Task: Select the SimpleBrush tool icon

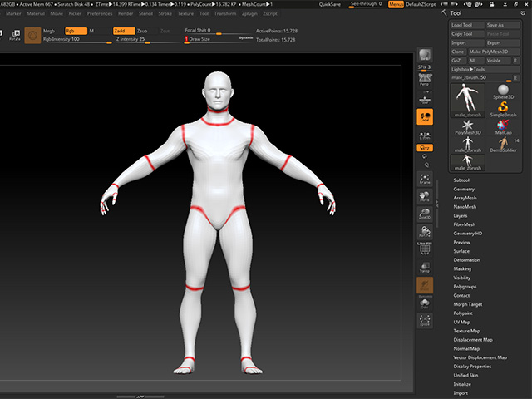Action: coord(503,109)
